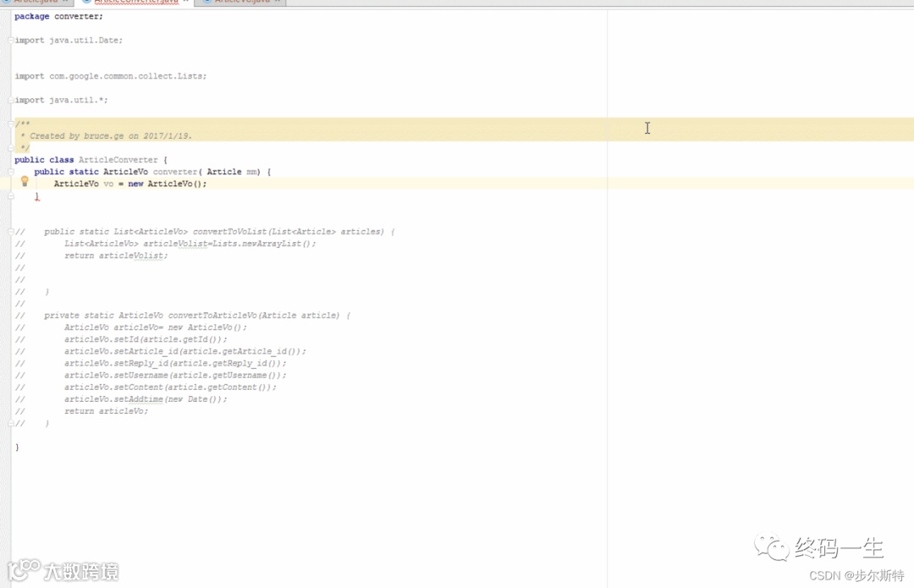Click the fold-end marker on the last commented '}' line
Viewport: 914px width, 588px height.
coord(11,424)
